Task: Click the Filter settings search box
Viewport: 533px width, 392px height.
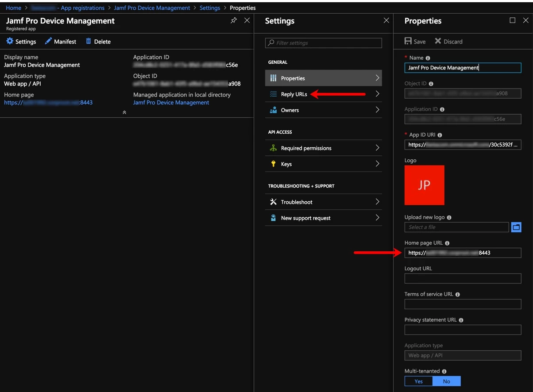Action: tap(323, 43)
